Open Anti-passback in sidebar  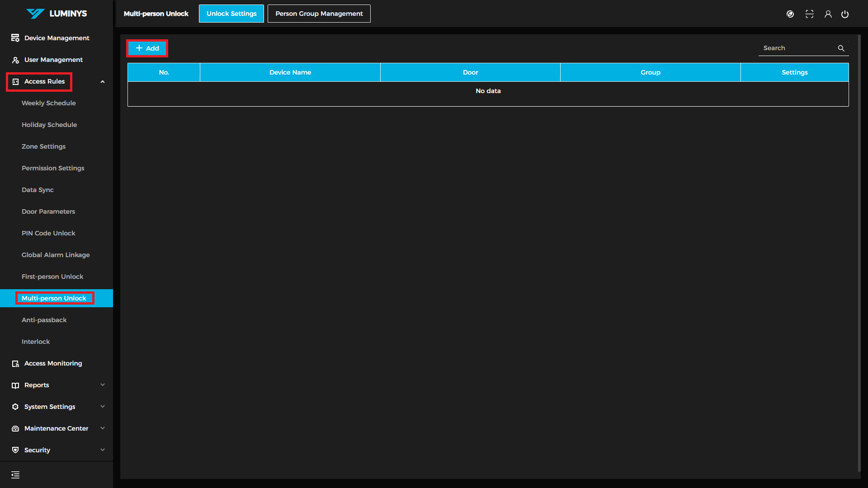point(44,320)
